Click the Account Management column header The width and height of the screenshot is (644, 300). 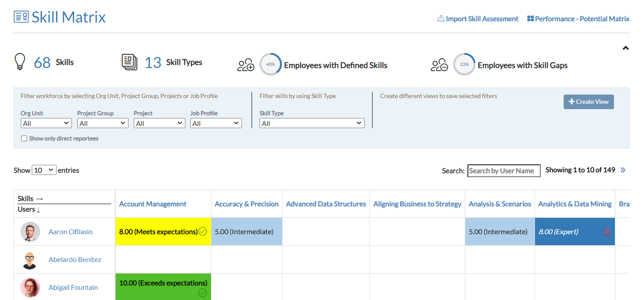click(153, 204)
